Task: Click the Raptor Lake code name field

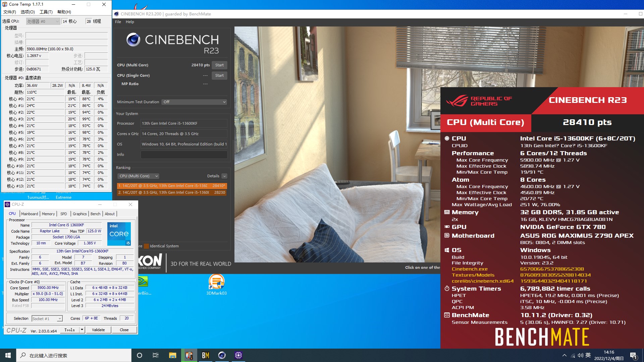Action: (50, 231)
